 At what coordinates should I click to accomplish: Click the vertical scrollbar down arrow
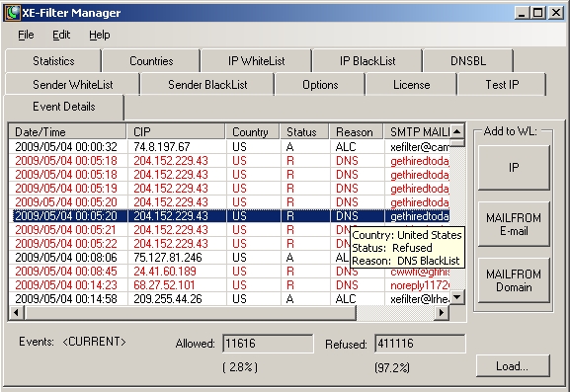coord(457,297)
